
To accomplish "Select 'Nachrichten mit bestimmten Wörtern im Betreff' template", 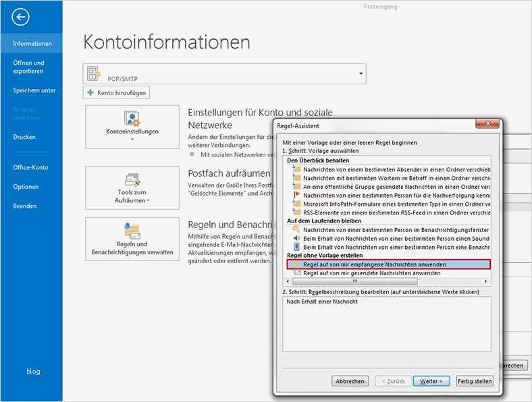I will tap(396, 178).
